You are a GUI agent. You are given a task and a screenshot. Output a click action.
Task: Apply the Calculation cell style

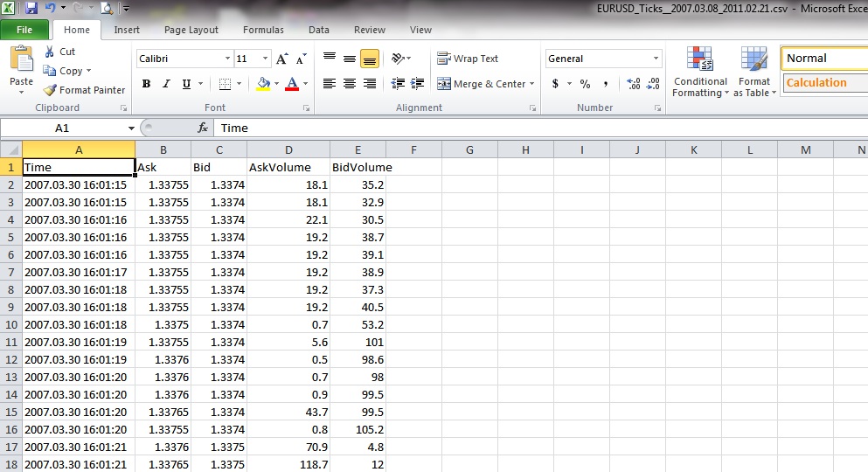[x=825, y=83]
